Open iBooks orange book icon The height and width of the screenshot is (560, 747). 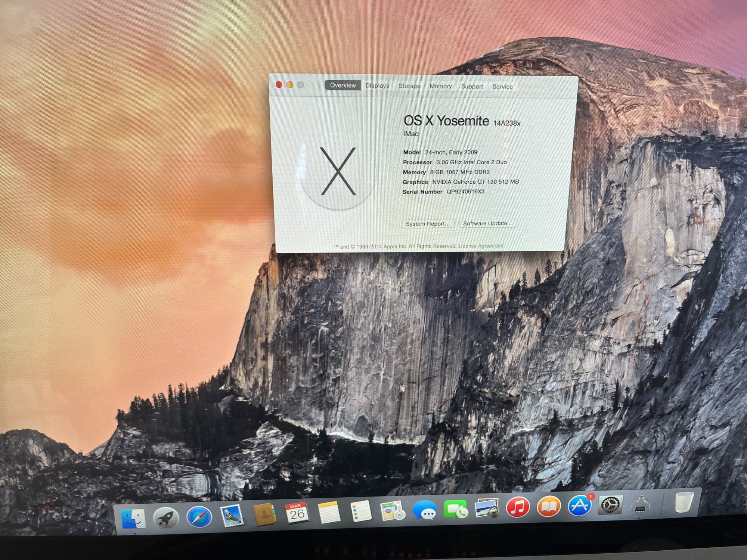click(x=549, y=507)
